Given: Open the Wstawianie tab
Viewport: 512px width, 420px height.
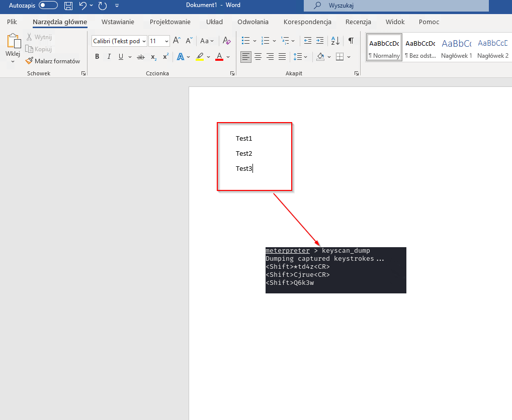Looking at the screenshot, I should coord(118,22).
